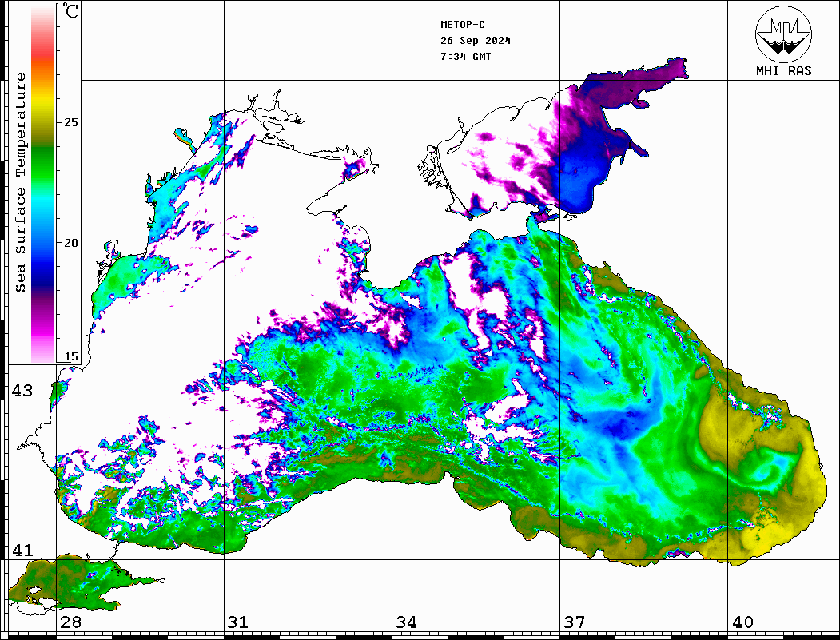Click longitude label 28
Viewport: 840px width, 640px height.
70,622
